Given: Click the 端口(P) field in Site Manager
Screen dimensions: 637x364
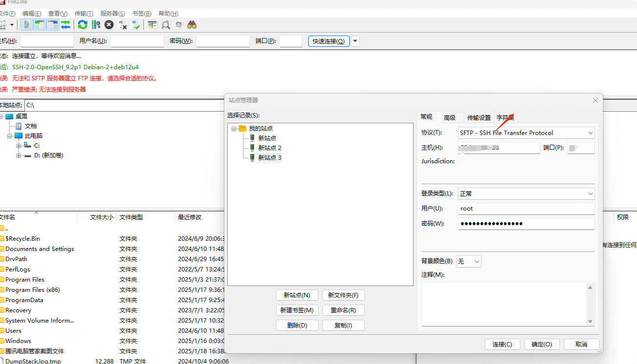Looking at the screenshot, I should [581, 148].
